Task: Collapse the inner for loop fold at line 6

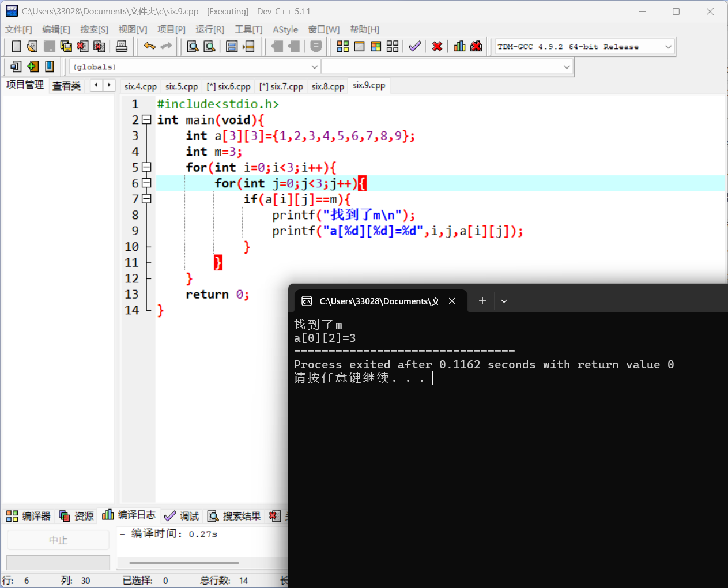Action: click(146, 183)
